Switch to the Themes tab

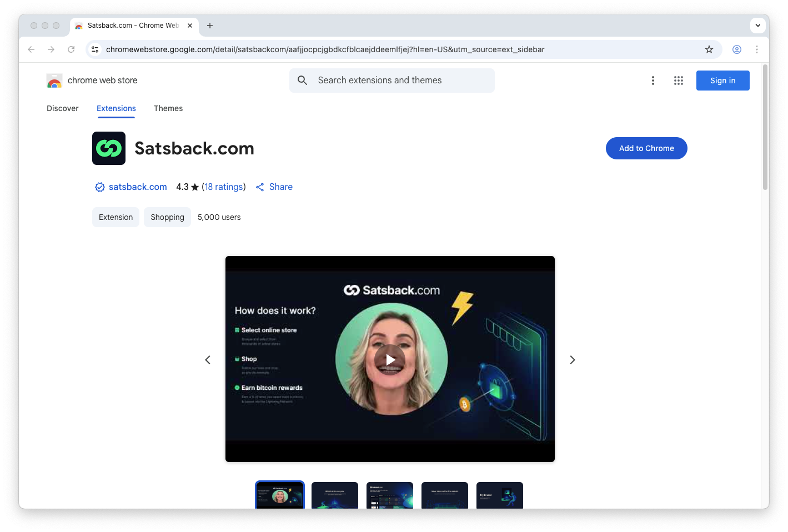point(168,108)
